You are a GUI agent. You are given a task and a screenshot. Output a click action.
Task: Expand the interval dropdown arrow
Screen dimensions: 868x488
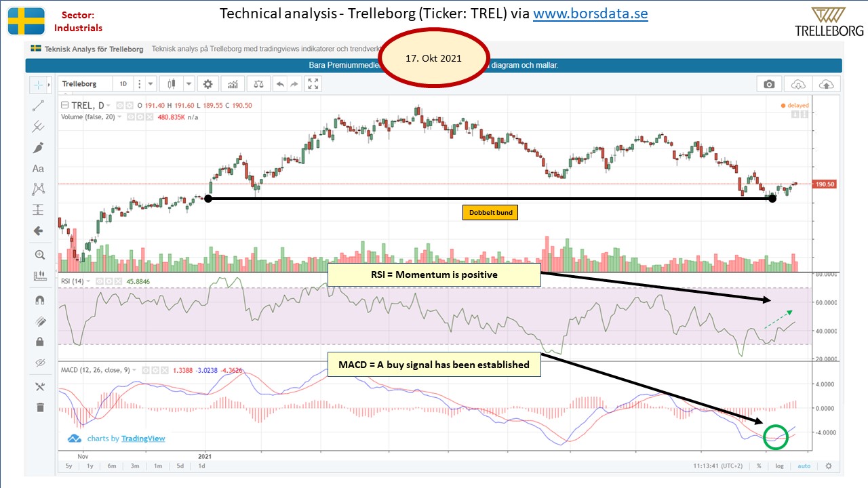click(150, 84)
